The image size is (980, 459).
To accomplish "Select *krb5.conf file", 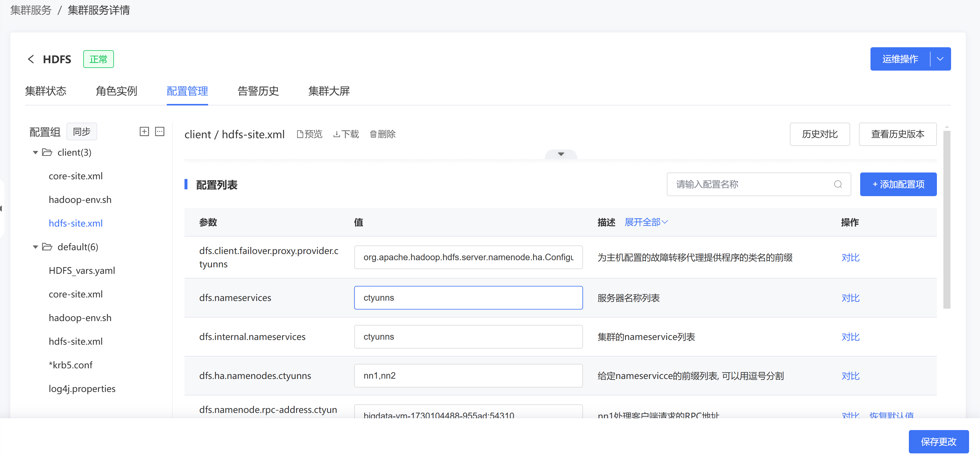I will [x=70, y=365].
